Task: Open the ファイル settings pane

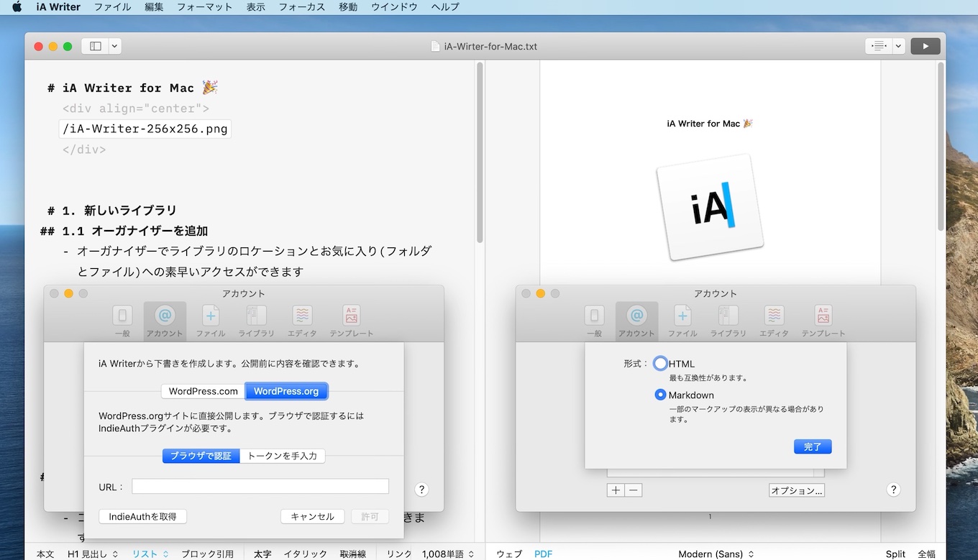Action: [210, 320]
